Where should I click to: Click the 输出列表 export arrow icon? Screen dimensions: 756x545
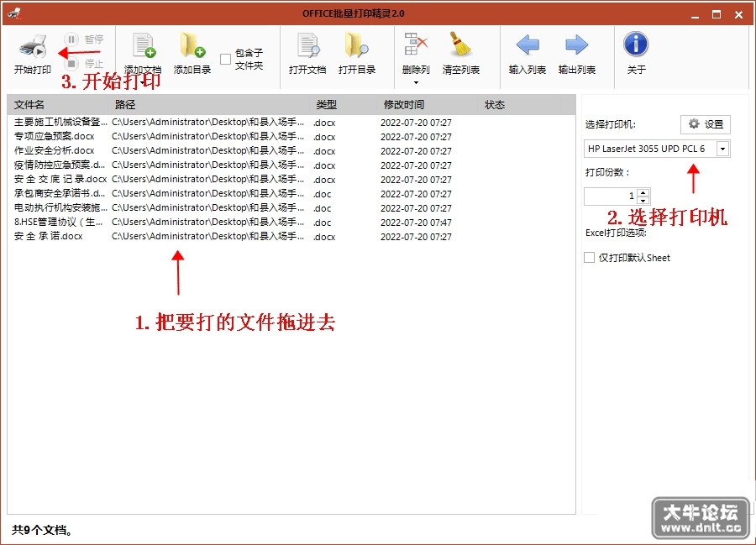coord(576,45)
